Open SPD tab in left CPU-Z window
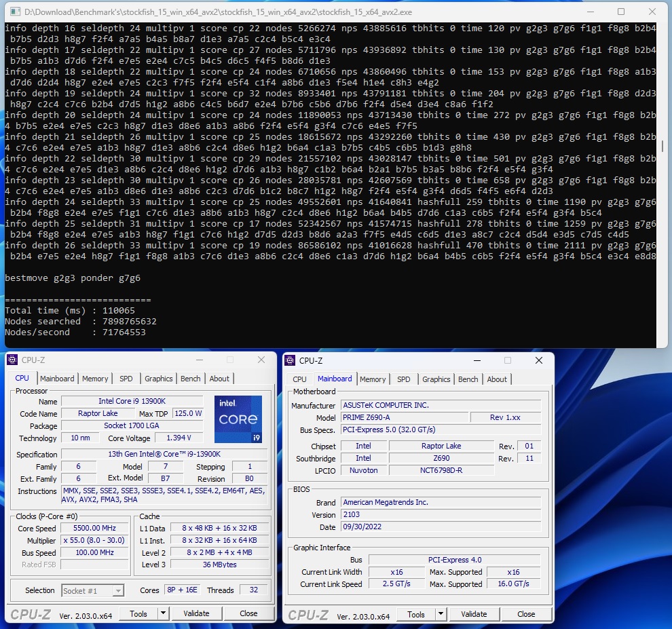The width and height of the screenshot is (672, 629). tap(126, 379)
